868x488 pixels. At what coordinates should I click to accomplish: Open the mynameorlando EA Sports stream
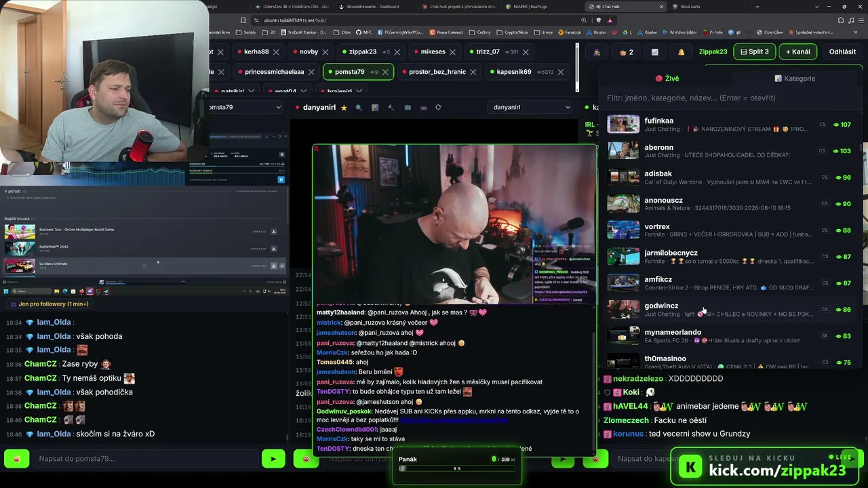(730, 336)
